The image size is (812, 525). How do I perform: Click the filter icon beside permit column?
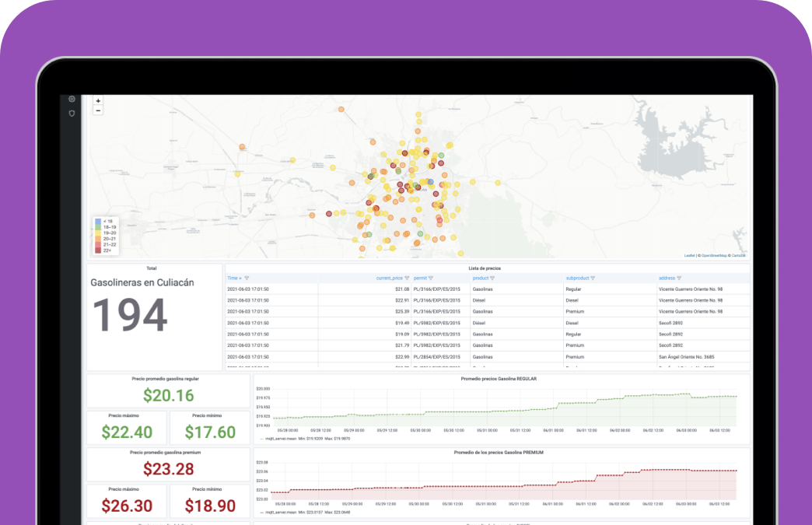[431, 278]
